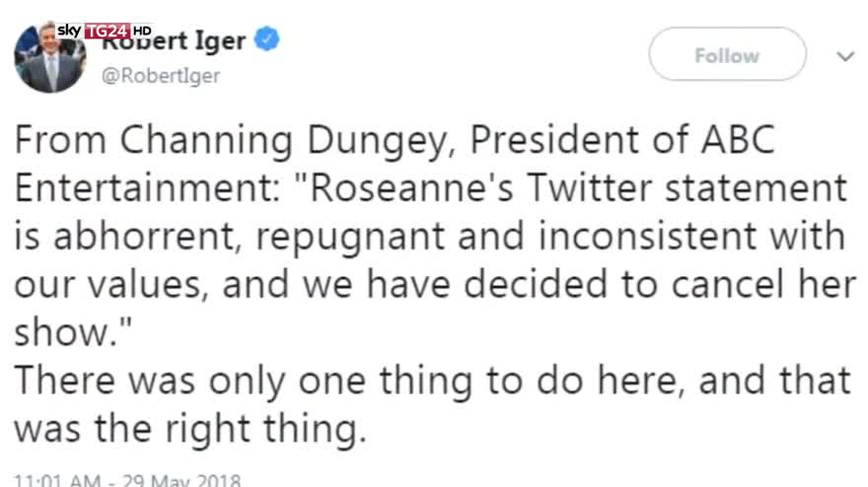The height and width of the screenshot is (487, 868).
Task: Click the word "values" in the tweet
Action: coord(151,284)
